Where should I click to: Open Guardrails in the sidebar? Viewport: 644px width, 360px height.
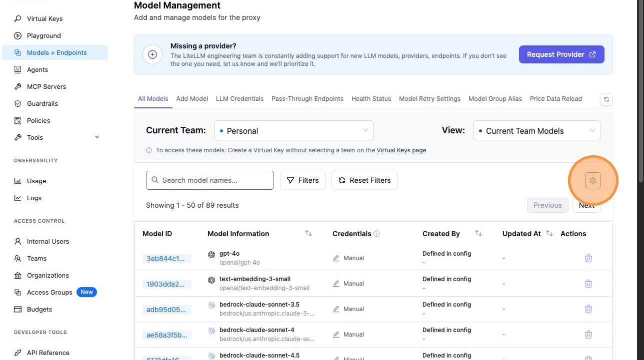tap(42, 103)
